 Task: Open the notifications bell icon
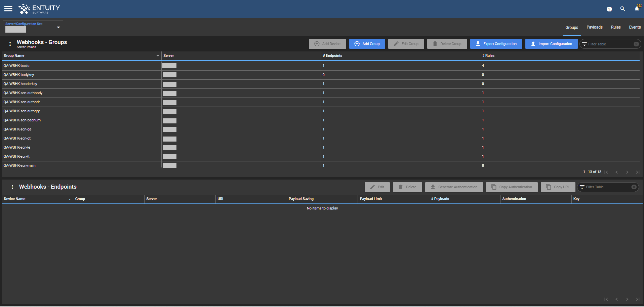coord(637,9)
